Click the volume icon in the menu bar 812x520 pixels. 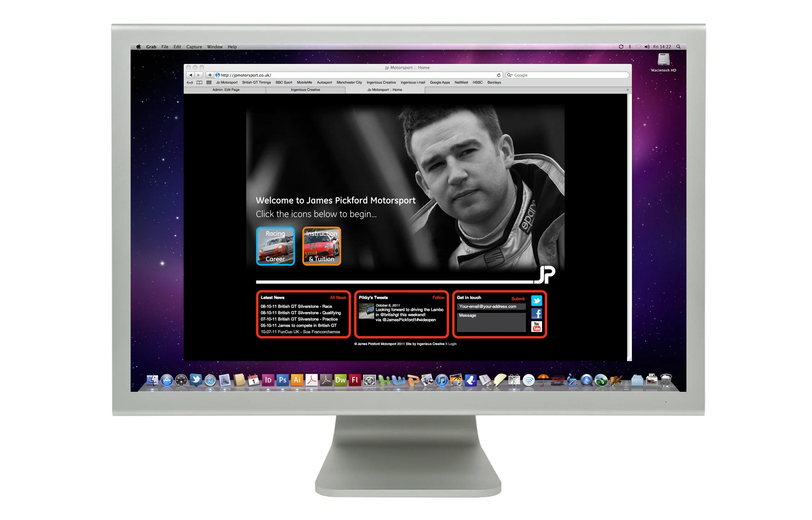[x=647, y=47]
